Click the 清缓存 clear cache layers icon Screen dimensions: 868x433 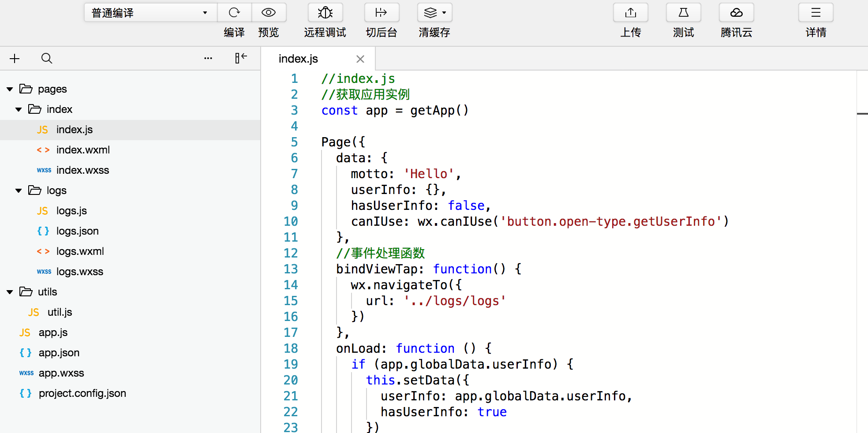point(430,13)
